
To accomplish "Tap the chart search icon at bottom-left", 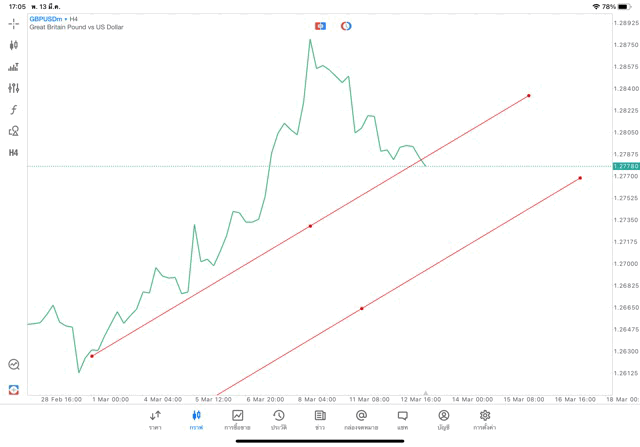I will (14, 365).
